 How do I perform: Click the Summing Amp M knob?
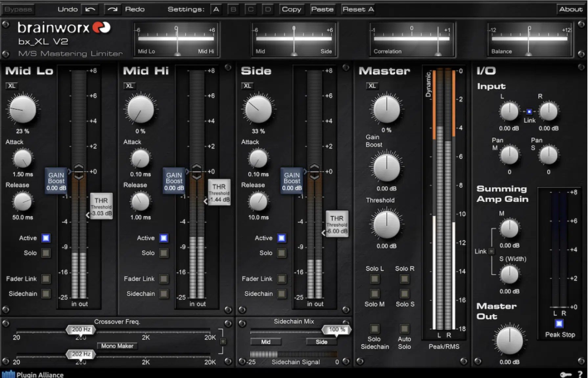click(509, 228)
